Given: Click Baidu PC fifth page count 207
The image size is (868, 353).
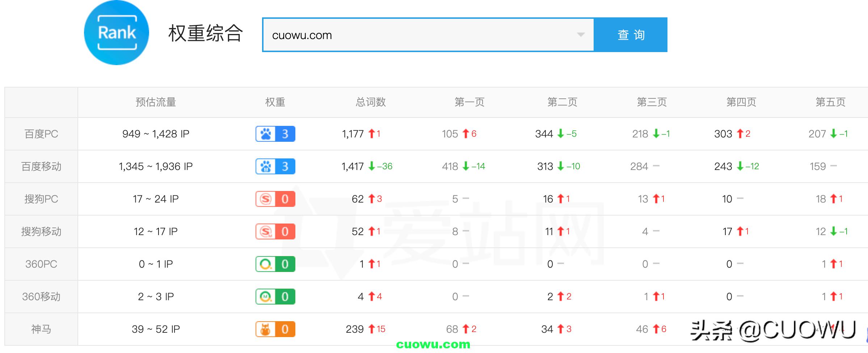Looking at the screenshot, I should [817, 134].
